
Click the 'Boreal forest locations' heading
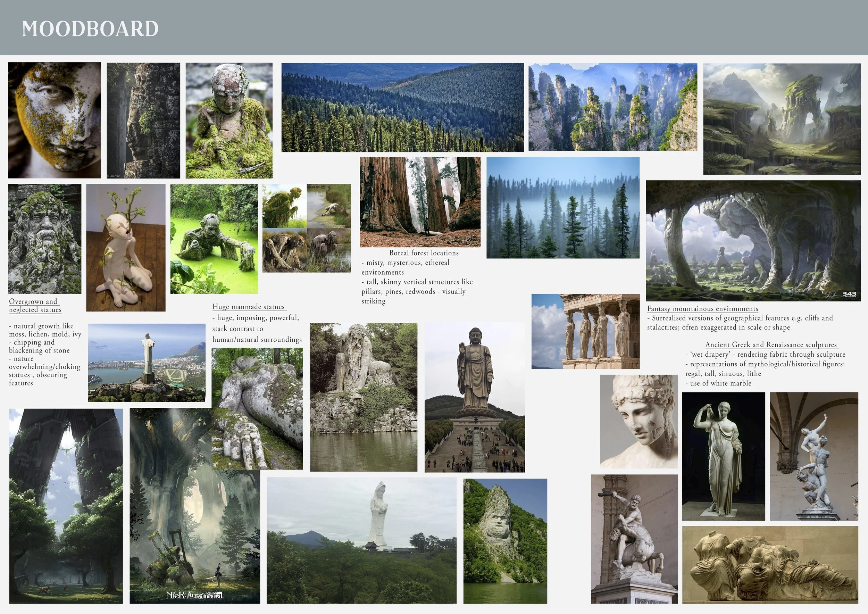coord(424,253)
